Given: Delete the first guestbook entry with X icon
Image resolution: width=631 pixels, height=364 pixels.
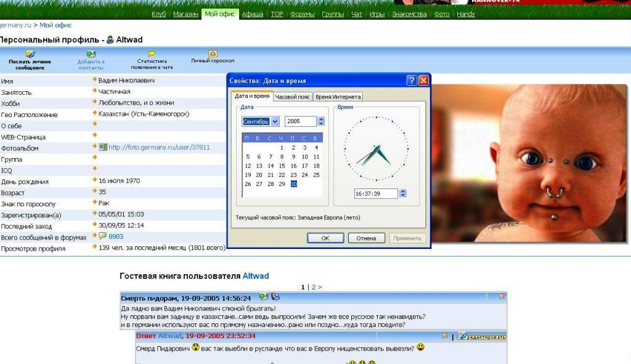Looking at the screenshot, I should [502, 297].
